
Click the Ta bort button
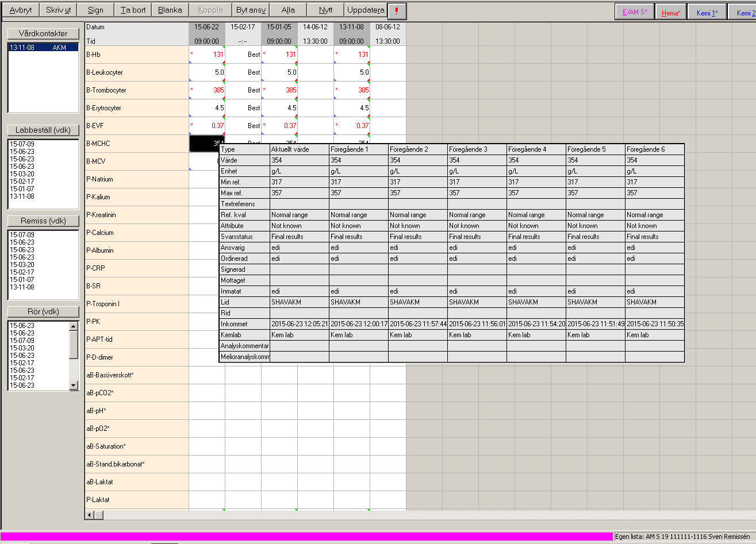coord(133,10)
